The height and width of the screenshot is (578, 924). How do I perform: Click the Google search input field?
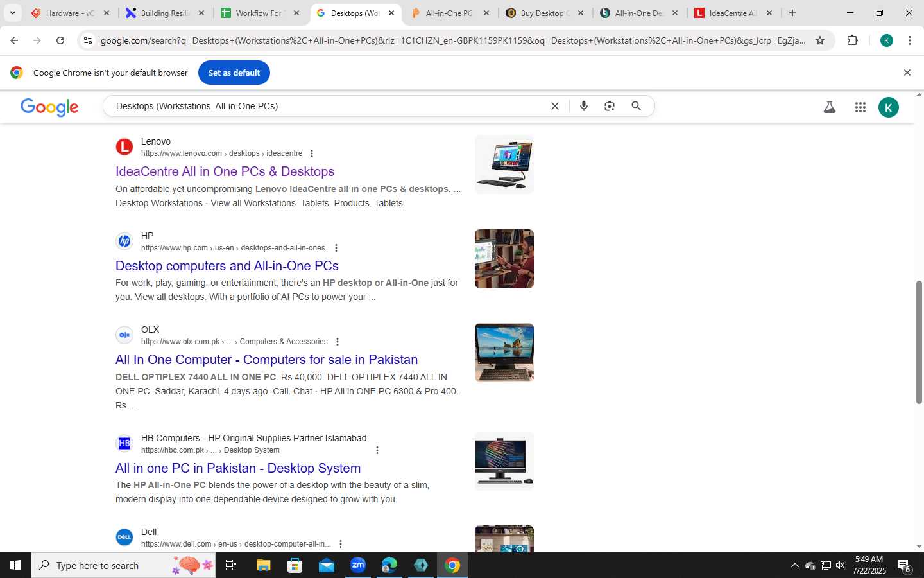[327, 106]
